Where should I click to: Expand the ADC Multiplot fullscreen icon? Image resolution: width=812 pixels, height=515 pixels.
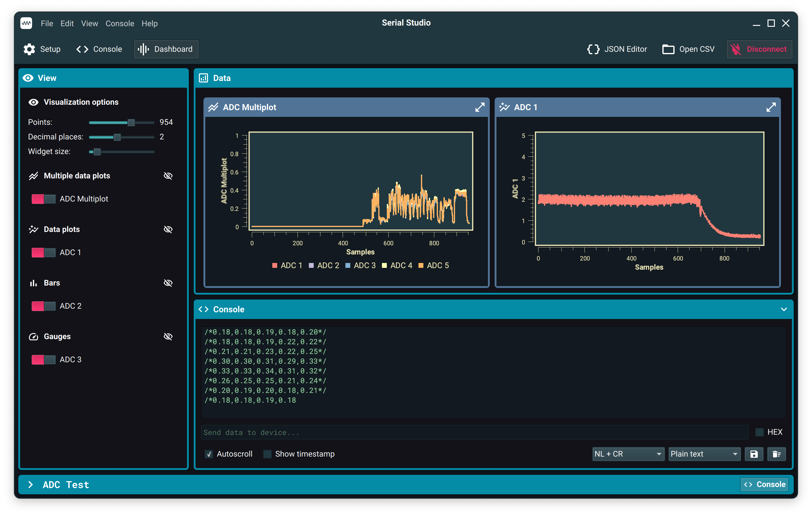[x=479, y=107]
